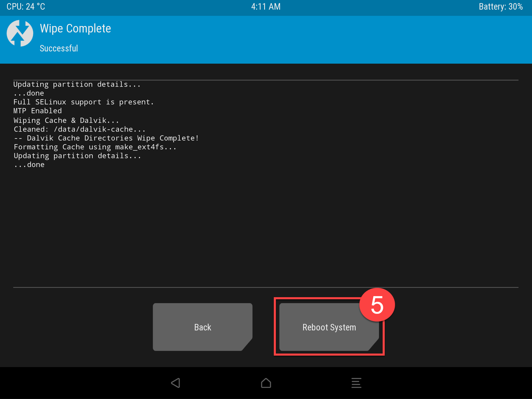
Task: Click the Back button
Action: pos(203,327)
